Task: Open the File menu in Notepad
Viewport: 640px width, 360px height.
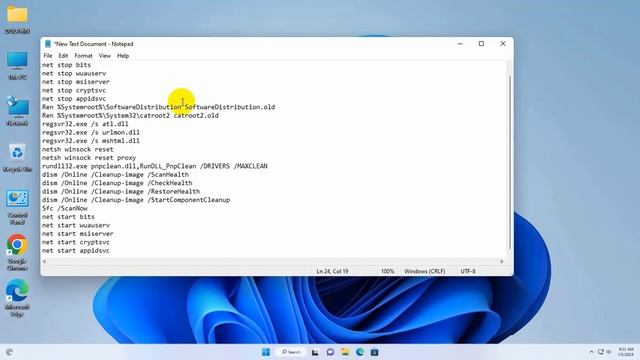Action: point(48,56)
